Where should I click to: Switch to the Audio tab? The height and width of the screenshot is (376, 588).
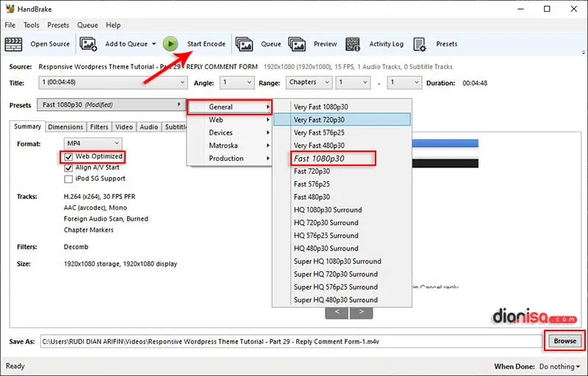[x=149, y=127]
